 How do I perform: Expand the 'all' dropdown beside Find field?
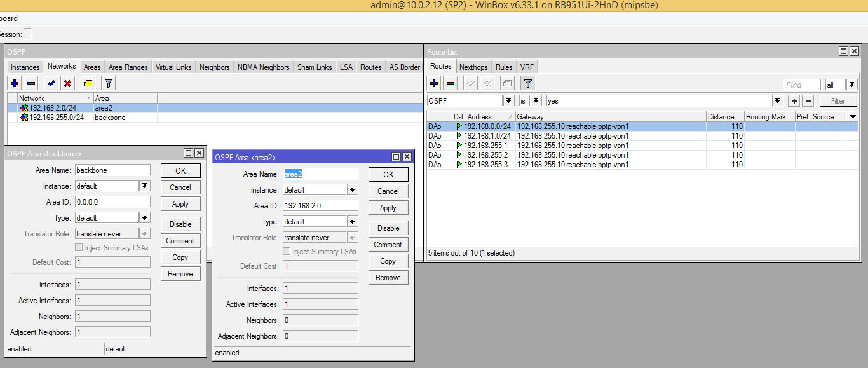click(851, 85)
